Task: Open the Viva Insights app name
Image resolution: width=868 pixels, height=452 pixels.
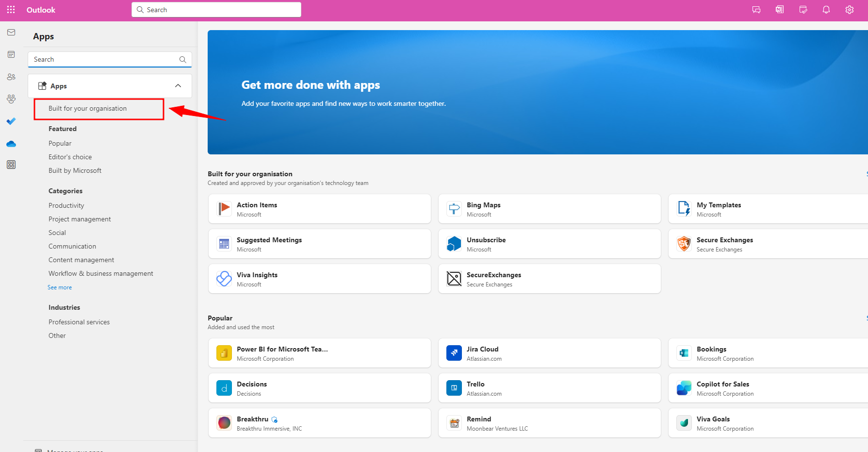Action: (257, 275)
